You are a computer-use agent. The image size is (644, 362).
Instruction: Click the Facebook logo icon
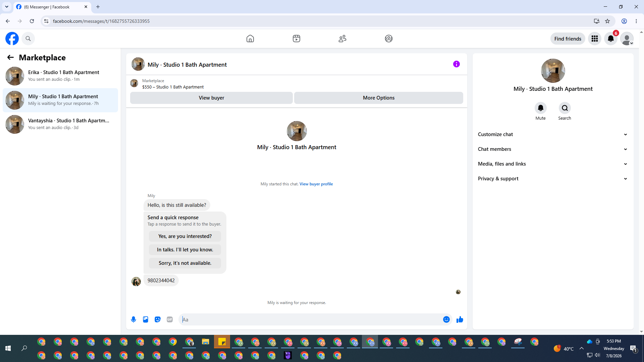coord(12,39)
